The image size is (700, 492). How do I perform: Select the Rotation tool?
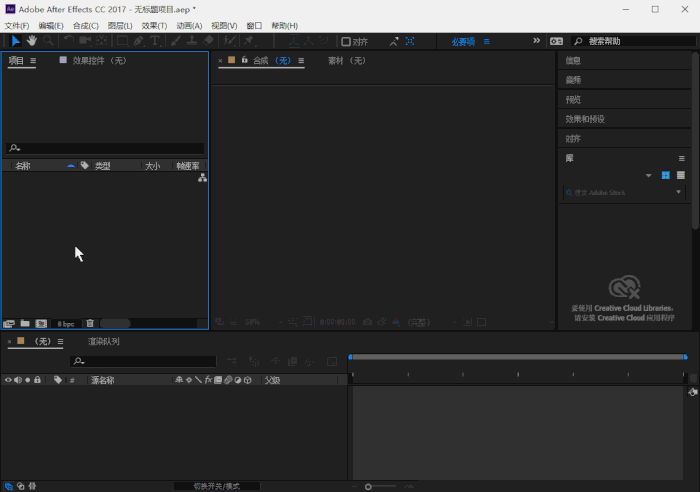coord(68,41)
